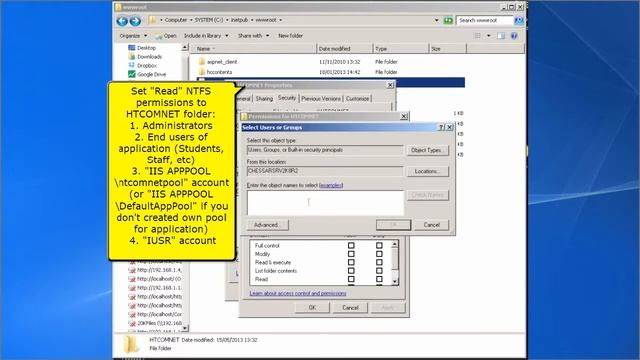Switch to the Previous Versions tab
This screenshot has width=640, height=360.
[321, 99]
